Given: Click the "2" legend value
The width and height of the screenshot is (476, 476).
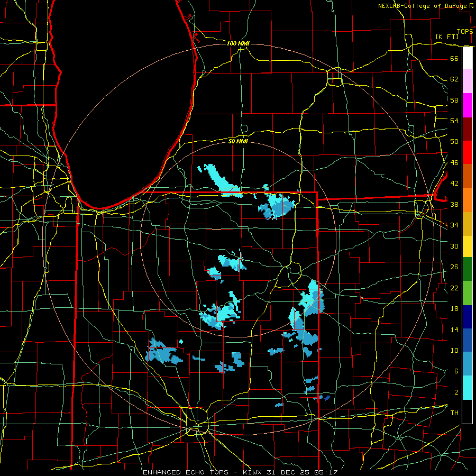Looking at the screenshot, I should pyautogui.click(x=456, y=392).
